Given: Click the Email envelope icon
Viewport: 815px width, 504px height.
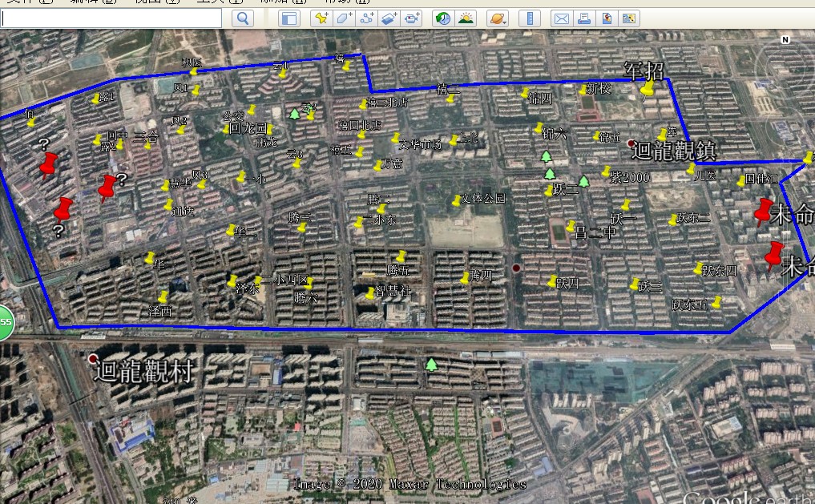Looking at the screenshot, I should point(562,18).
